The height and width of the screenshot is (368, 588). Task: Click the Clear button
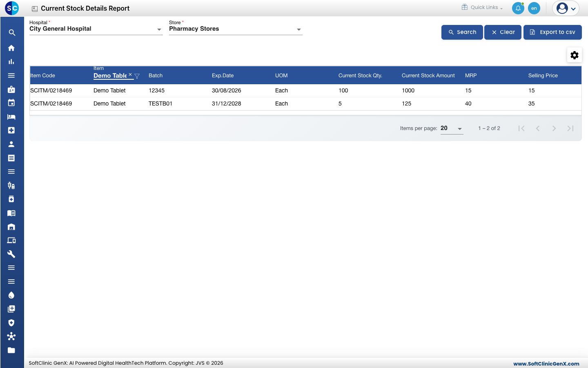[503, 32]
